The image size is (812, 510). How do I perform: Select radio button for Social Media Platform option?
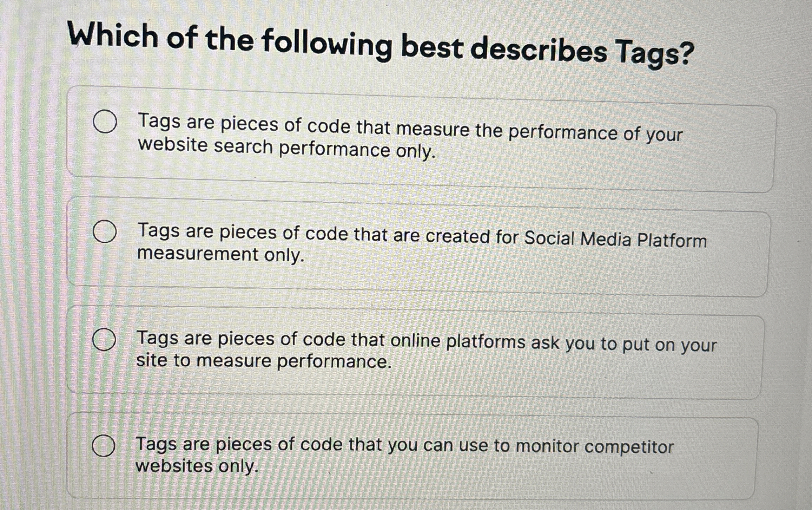pyautogui.click(x=105, y=232)
